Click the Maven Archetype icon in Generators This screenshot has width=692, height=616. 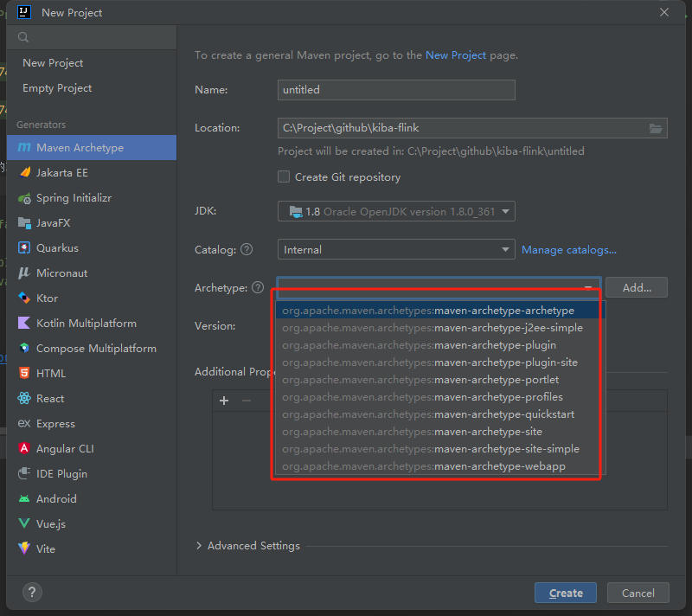click(x=24, y=147)
